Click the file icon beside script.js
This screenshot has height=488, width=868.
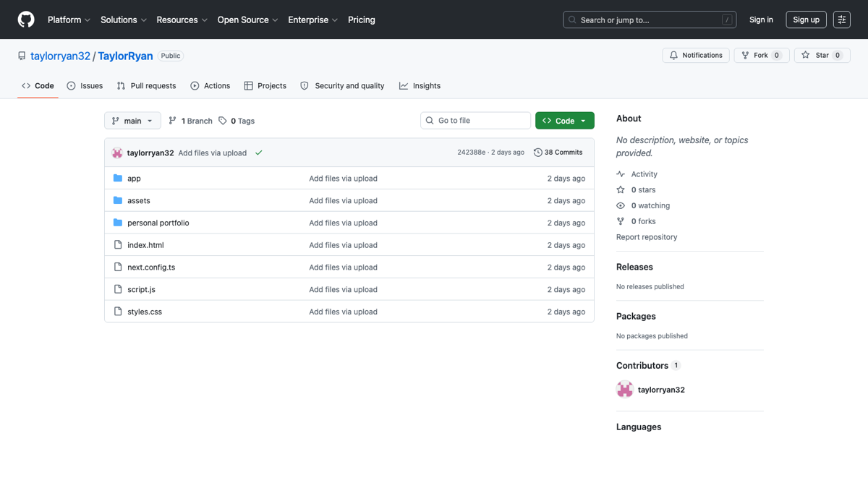point(118,289)
